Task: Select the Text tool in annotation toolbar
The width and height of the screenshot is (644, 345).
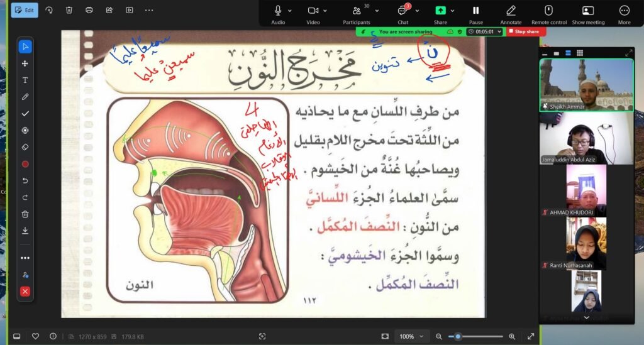Action: [x=25, y=80]
